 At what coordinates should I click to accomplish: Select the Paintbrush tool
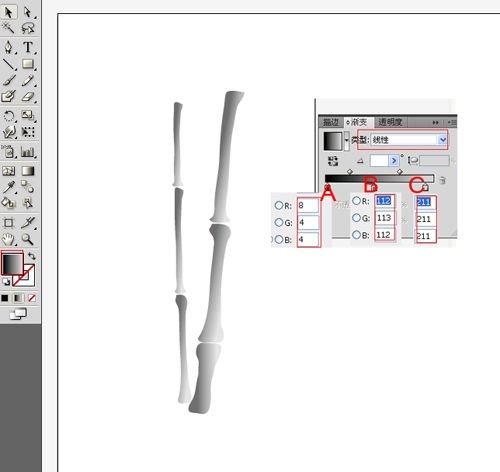(x=8, y=81)
